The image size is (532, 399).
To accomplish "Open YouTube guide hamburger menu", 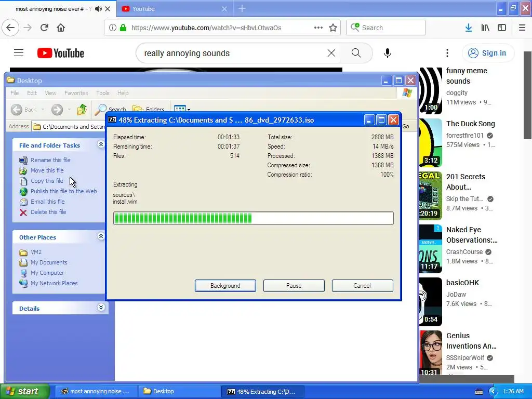I will coord(19,53).
